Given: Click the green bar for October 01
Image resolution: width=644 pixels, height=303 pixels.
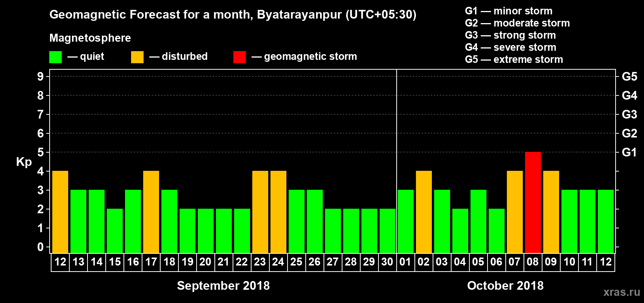Looking at the screenshot, I should pyautogui.click(x=406, y=221).
